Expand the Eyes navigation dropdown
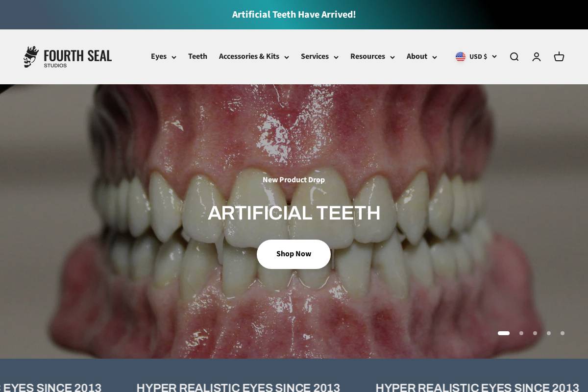The height and width of the screenshot is (392, 588). coord(164,57)
